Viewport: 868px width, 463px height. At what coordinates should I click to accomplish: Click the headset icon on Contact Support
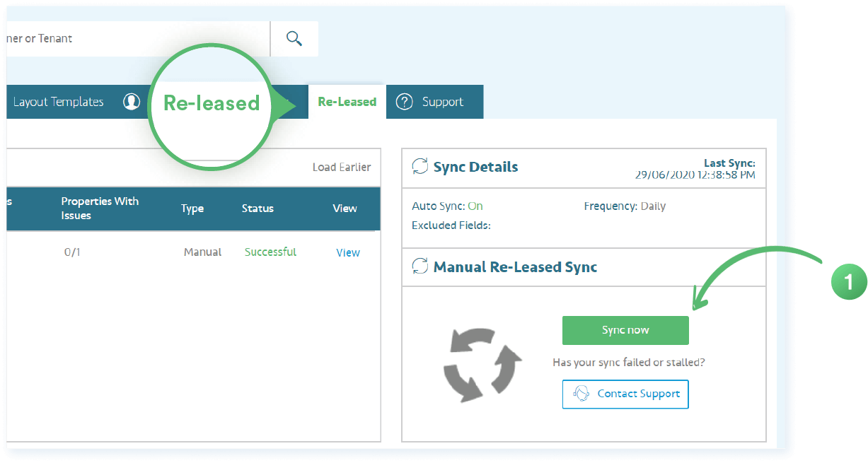point(581,394)
